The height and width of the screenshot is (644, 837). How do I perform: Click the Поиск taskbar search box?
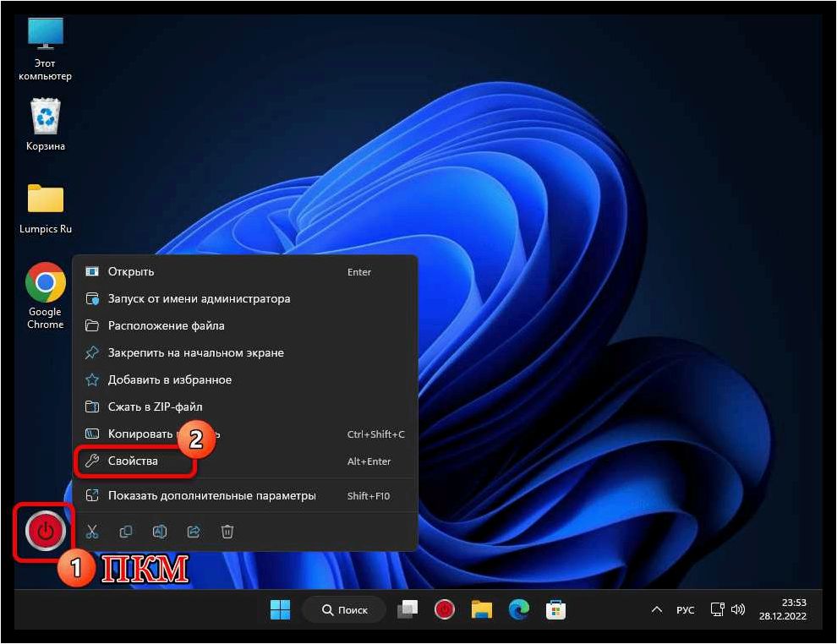coord(344,609)
